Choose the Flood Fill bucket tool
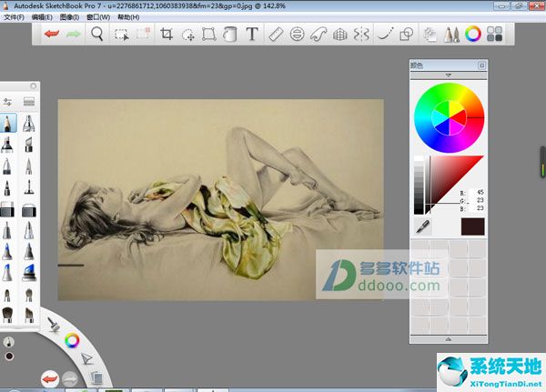 pos(230,35)
